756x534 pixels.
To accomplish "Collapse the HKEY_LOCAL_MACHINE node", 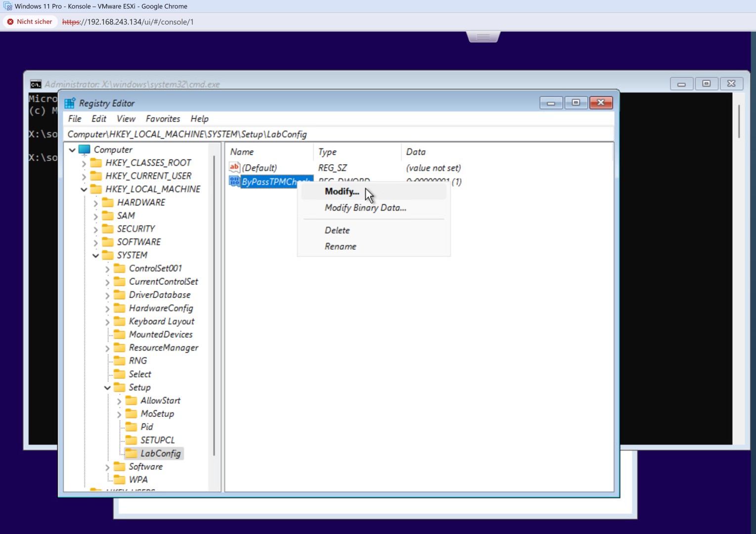I will click(x=84, y=189).
